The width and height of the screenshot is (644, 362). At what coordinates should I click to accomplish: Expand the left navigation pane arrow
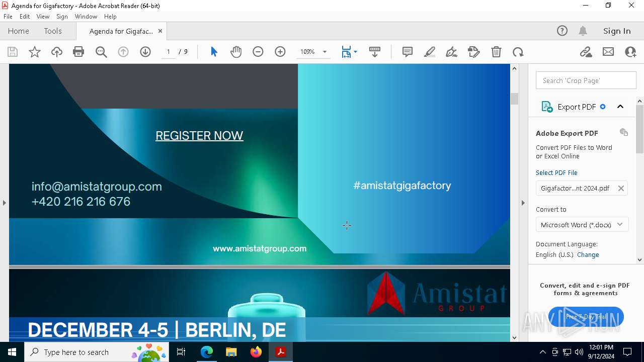click(4, 203)
